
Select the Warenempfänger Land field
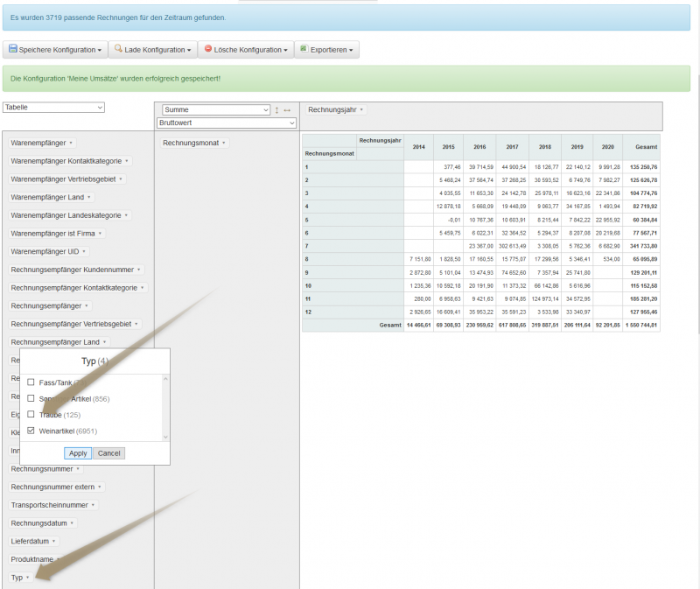pos(47,197)
